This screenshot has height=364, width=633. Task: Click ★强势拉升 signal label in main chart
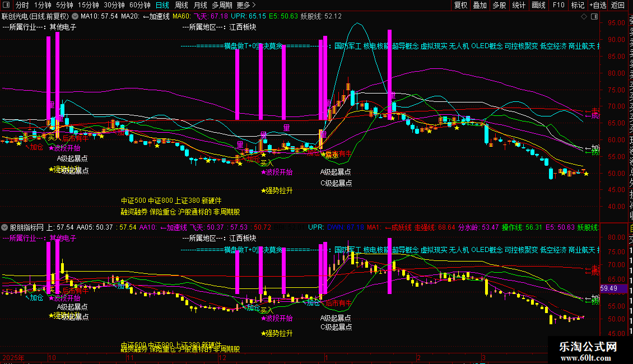click(x=277, y=190)
